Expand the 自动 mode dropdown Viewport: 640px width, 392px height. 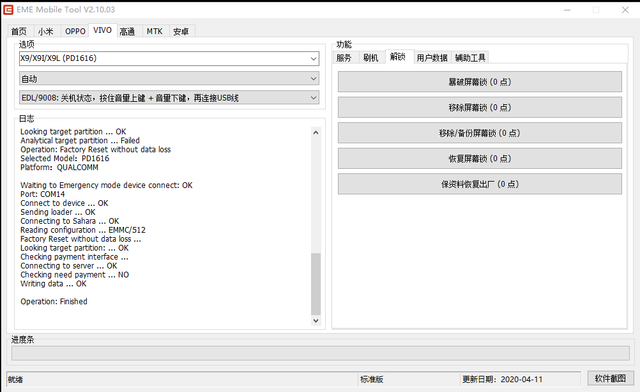point(169,79)
